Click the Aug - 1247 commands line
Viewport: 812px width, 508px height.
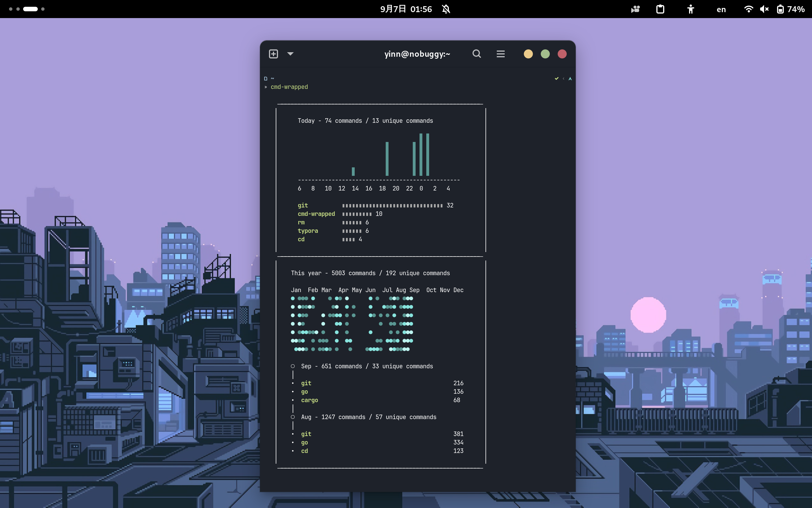(x=369, y=417)
